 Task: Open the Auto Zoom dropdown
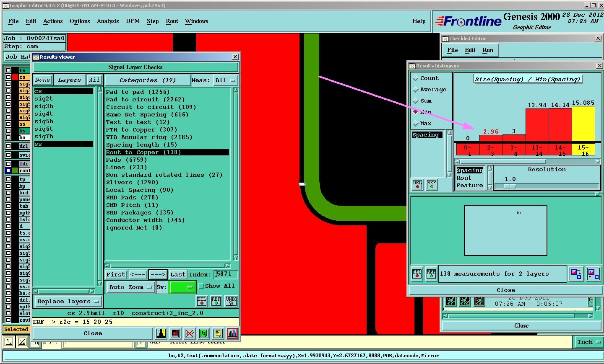click(130, 287)
